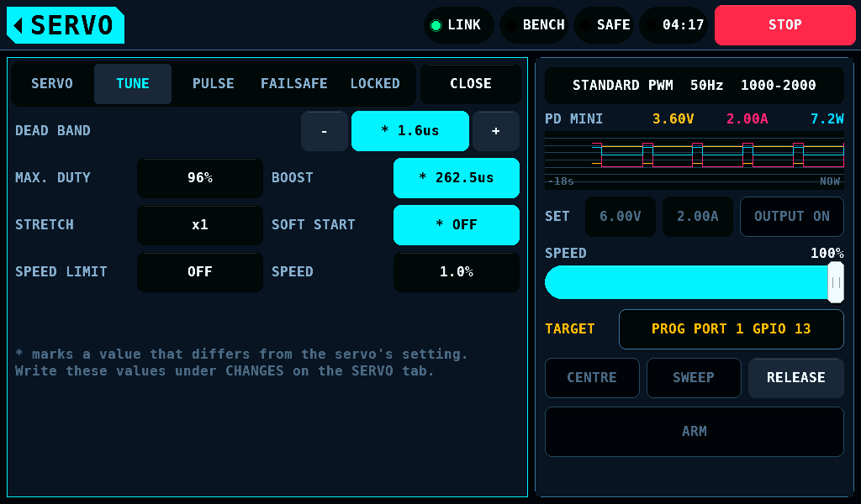This screenshot has width=861, height=504.
Task: Open the PROG PORT 1 GPIO 13 target selector
Action: [732, 329]
